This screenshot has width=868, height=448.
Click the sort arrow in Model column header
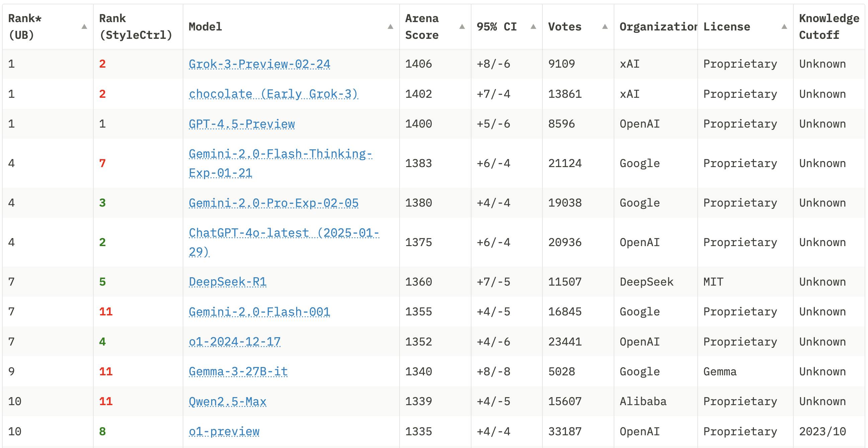[390, 27]
